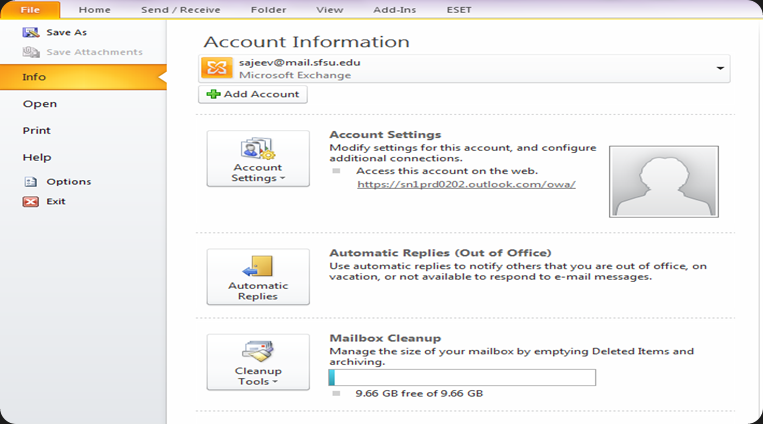Image resolution: width=763 pixels, height=424 pixels.
Task: Click the red Exit icon
Action: coord(30,201)
